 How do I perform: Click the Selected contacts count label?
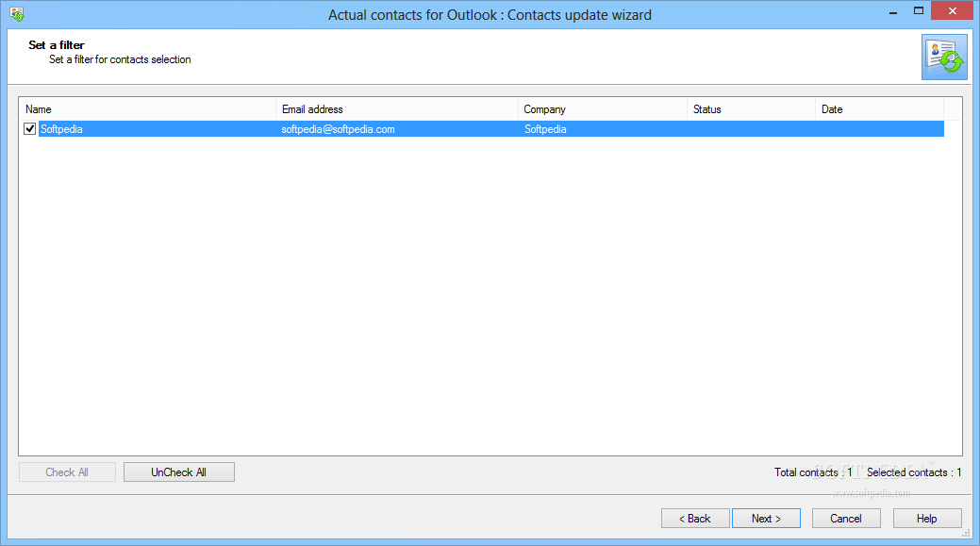(914, 472)
